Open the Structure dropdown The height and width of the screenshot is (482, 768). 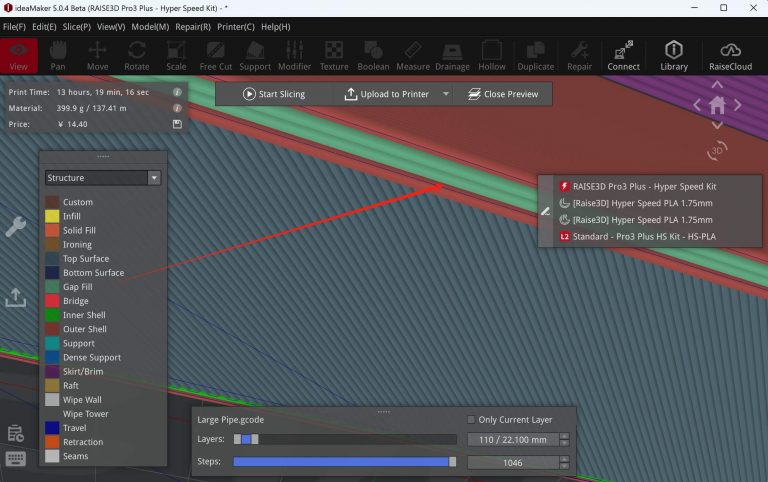coord(102,178)
